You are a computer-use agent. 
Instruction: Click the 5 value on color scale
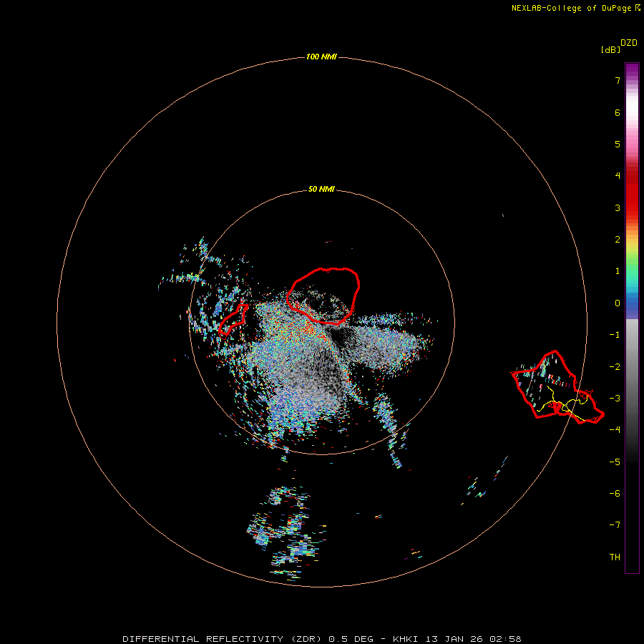[618, 145]
